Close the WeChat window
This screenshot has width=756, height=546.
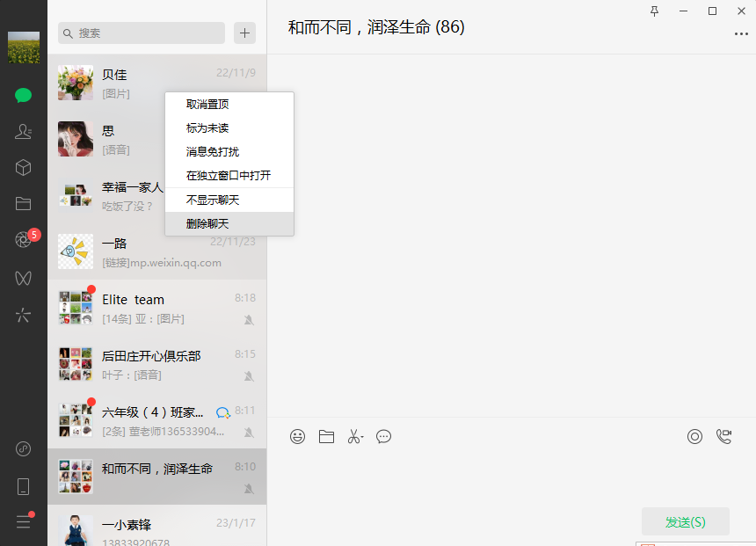(x=742, y=11)
